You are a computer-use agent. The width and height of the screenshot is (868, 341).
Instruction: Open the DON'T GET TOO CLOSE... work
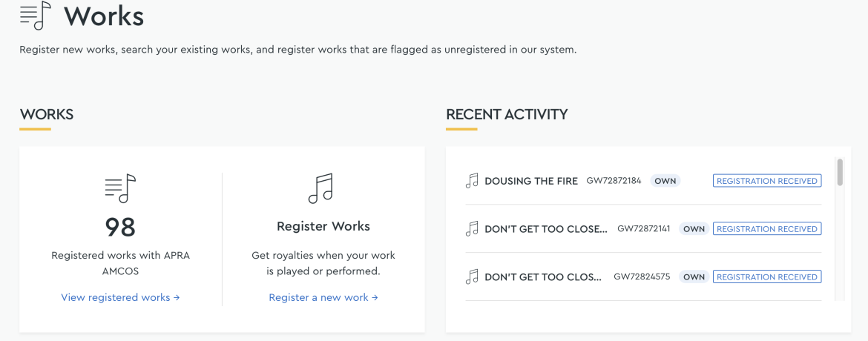click(546, 229)
